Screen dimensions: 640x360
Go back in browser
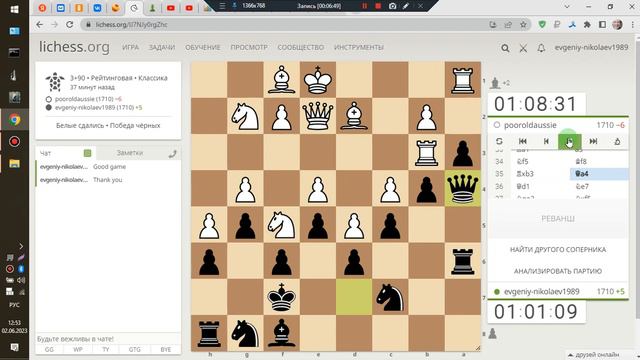pyautogui.click(x=39, y=24)
